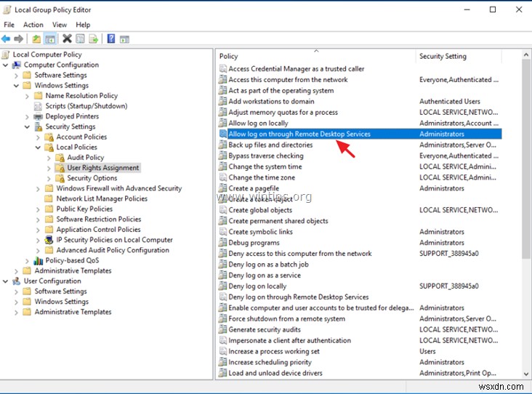
Task: Collapse the Security Settings node
Action: coord(27,127)
